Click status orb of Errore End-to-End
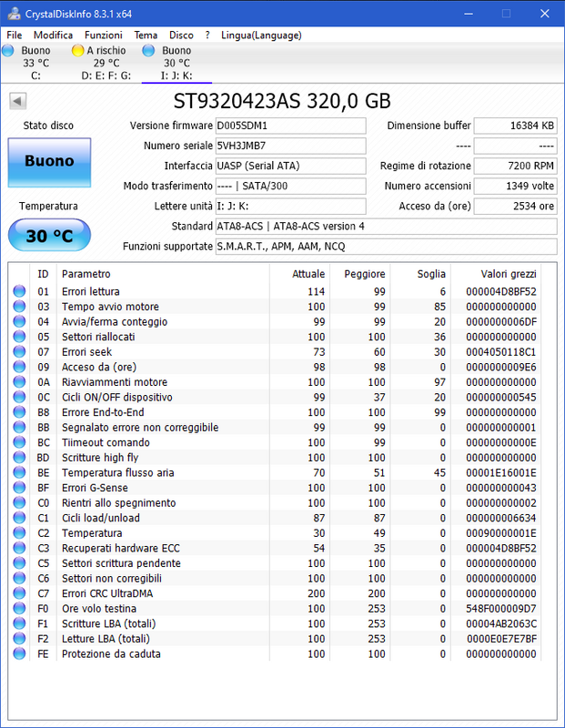 pos(19,412)
